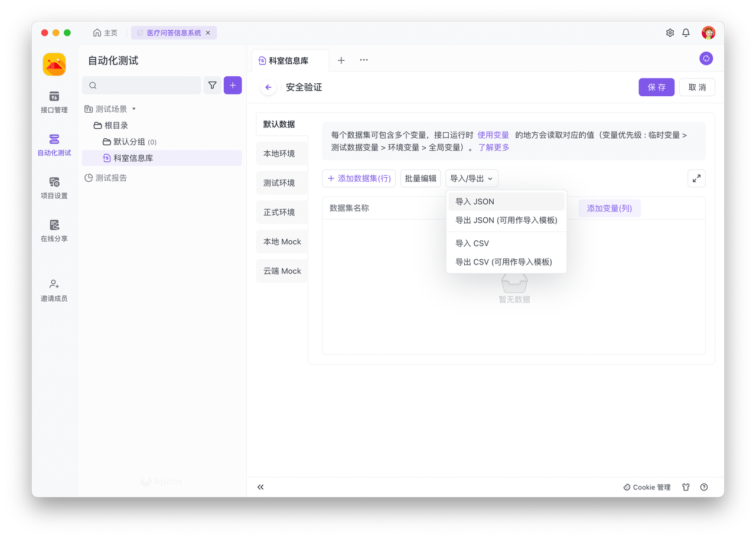Image resolution: width=756 pixels, height=539 pixels.
Task: Choose 导出 CSV from the menu
Action: point(503,262)
